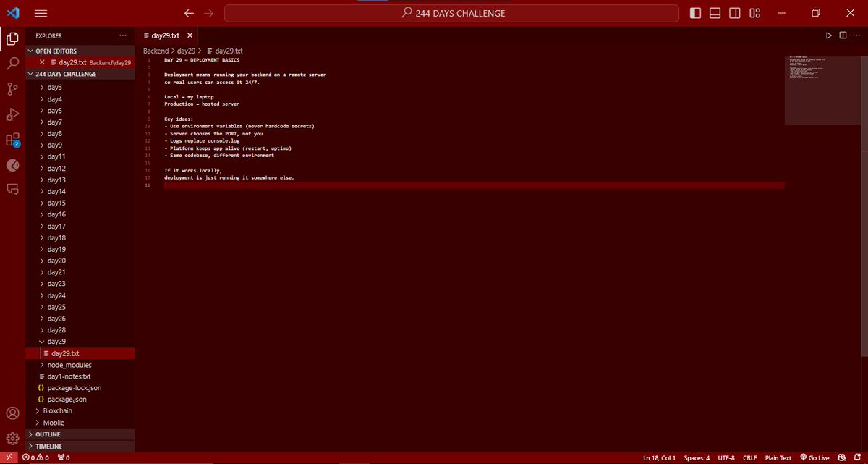Close the day29.txt editor tab
Screen dimensions: 868x464
(x=190, y=35)
